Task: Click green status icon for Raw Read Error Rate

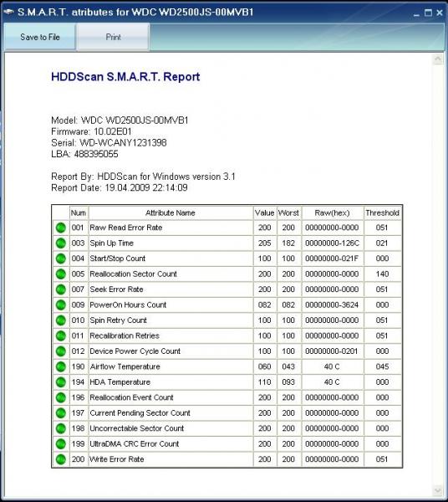Action: pyautogui.click(x=61, y=228)
